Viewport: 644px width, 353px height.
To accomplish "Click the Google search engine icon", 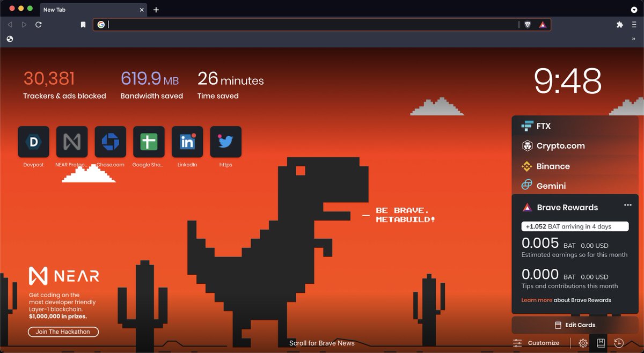I will pyautogui.click(x=101, y=25).
